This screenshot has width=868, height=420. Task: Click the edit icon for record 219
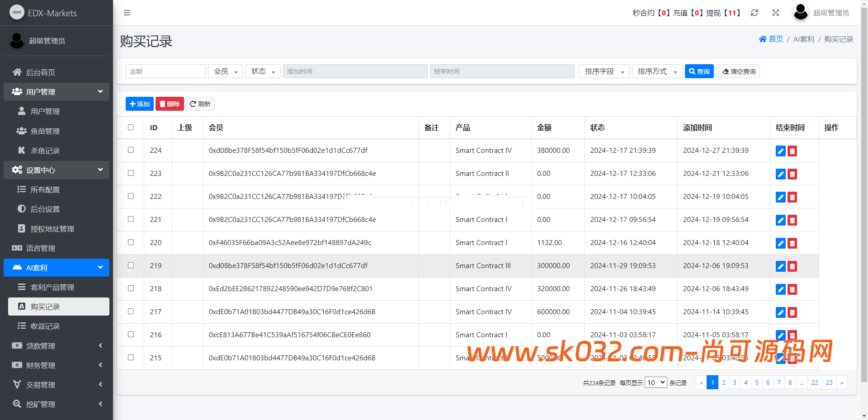(x=780, y=266)
